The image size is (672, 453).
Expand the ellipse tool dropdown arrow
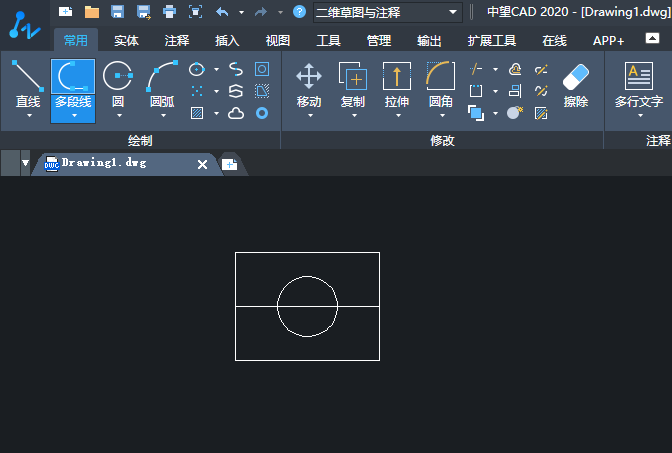click(x=216, y=69)
